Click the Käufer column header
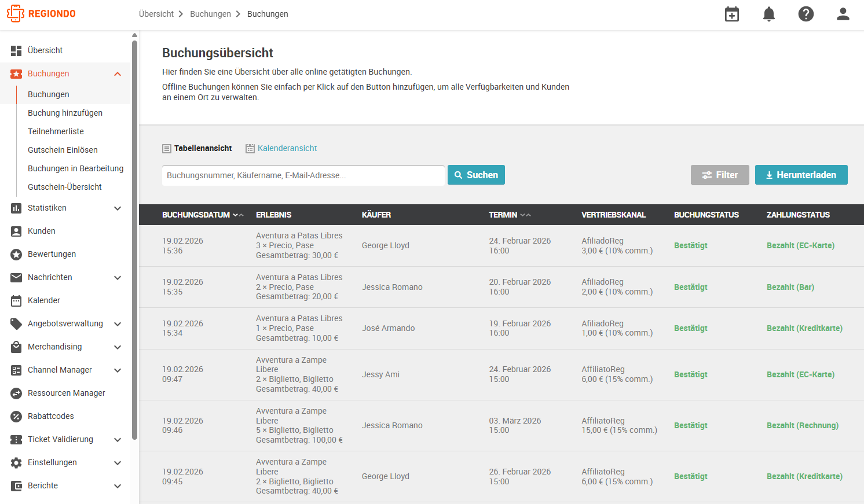Screen dimensions: 864x504 [376, 215]
